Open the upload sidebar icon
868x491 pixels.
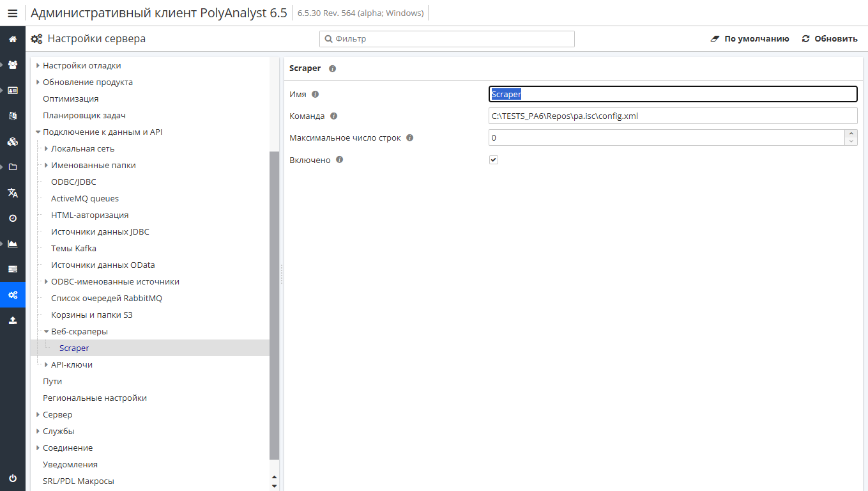tap(13, 320)
